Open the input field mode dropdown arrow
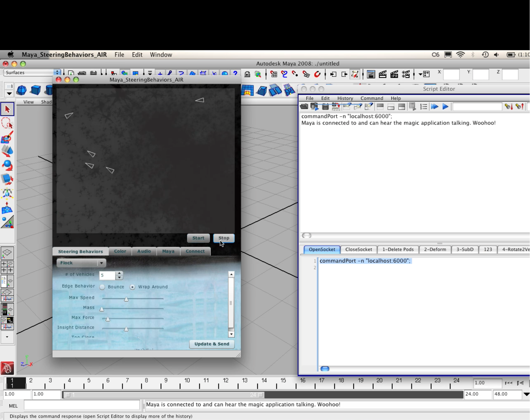 (x=420, y=74)
